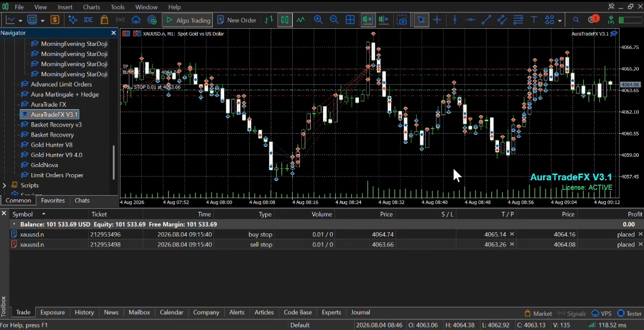Open the new chart icon in toolbar
Viewport: 644px width, 330px height.
(10, 20)
